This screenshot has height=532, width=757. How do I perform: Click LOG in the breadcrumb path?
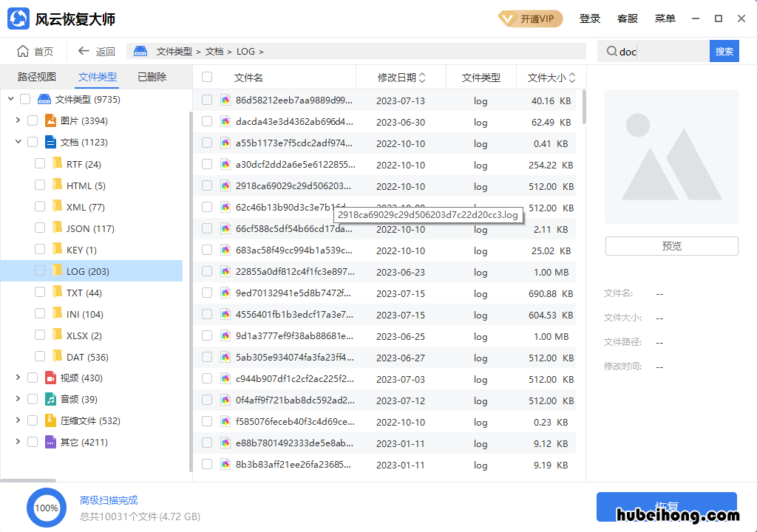coord(245,51)
